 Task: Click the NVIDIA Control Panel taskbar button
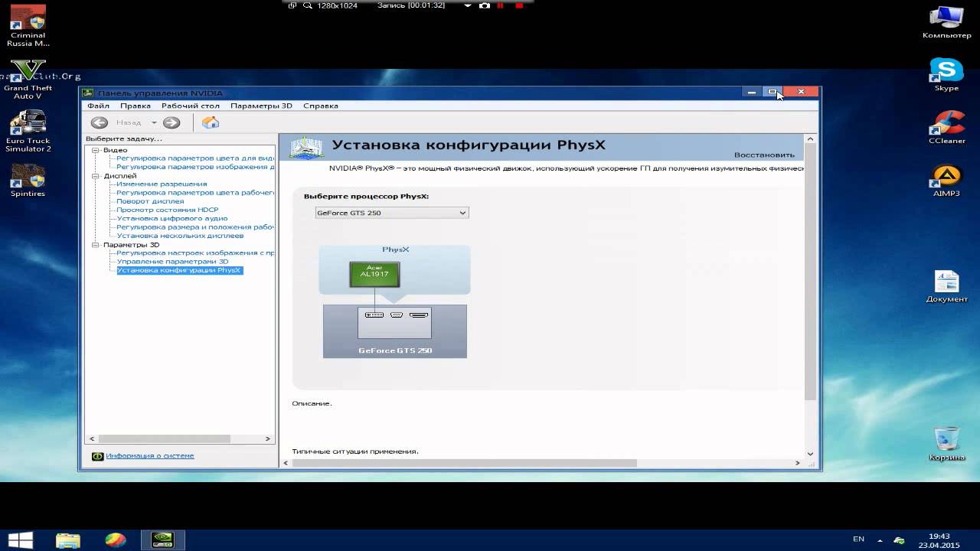click(162, 540)
